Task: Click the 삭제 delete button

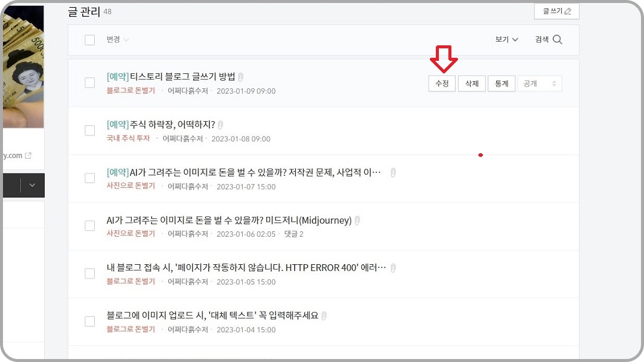Action: (472, 83)
